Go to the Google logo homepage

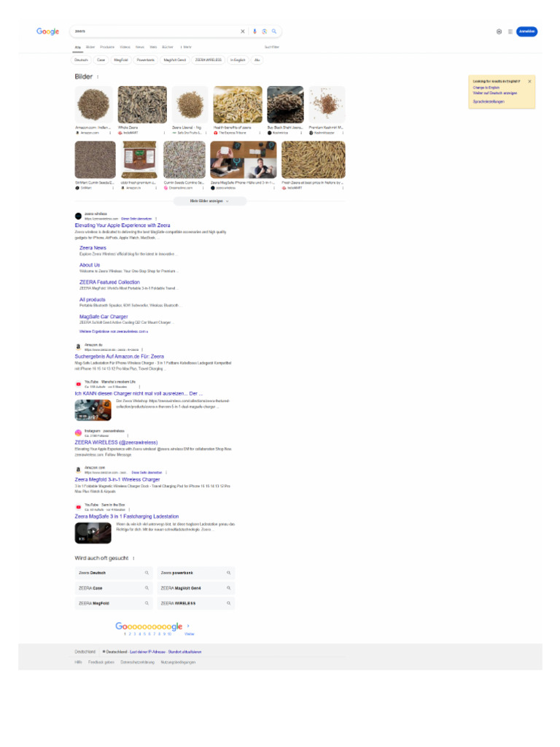click(47, 31)
